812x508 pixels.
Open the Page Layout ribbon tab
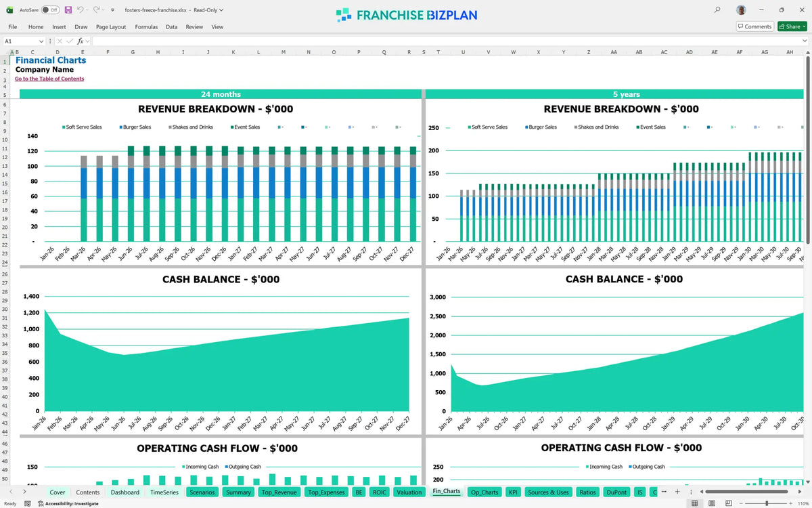pyautogui.click(x=111, y=27)
